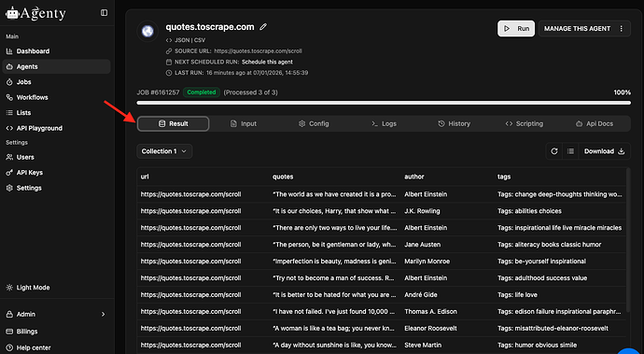Click the refresh results icon
The image size is (644, 354).
tap(554, 151)
